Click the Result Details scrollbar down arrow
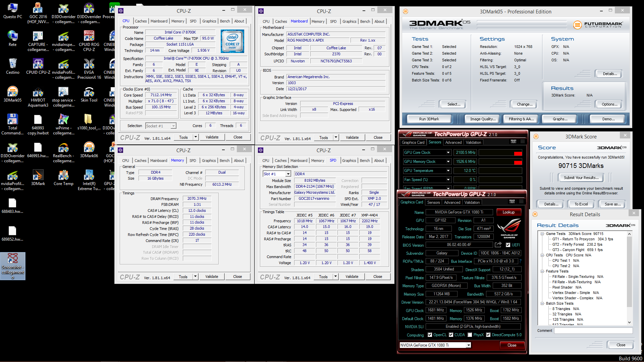This screenshot has height=362, width=644. (629, 322)
